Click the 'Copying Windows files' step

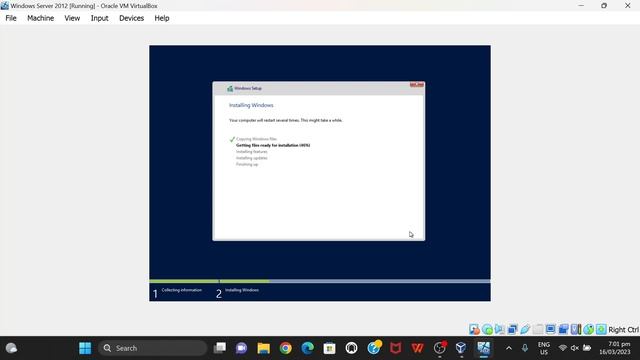(x=256, y=139)
